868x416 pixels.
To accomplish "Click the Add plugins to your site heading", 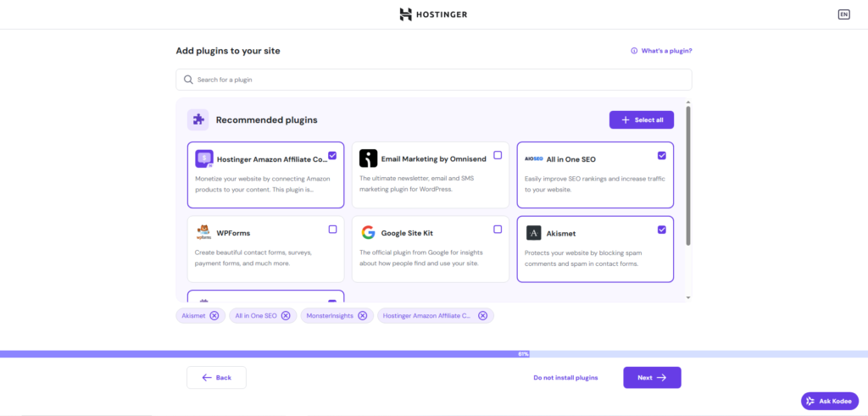I will pos(228,51).
